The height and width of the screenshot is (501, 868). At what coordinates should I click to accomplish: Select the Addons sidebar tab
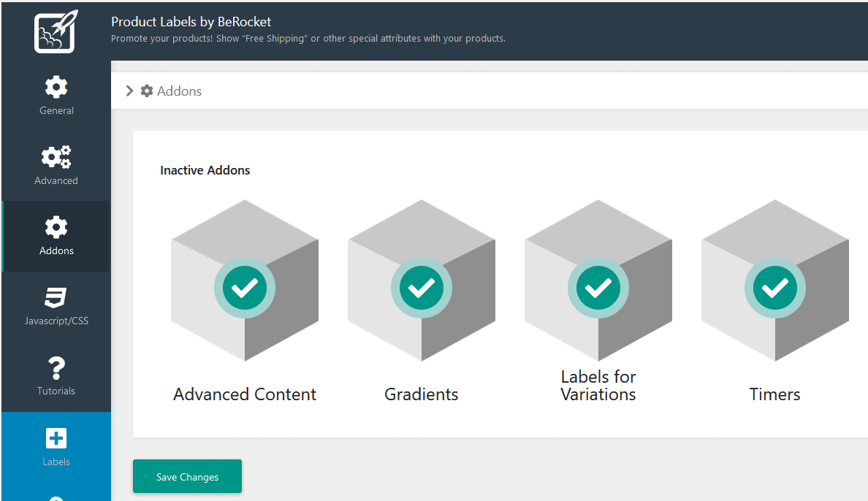(x=56, y=236)
